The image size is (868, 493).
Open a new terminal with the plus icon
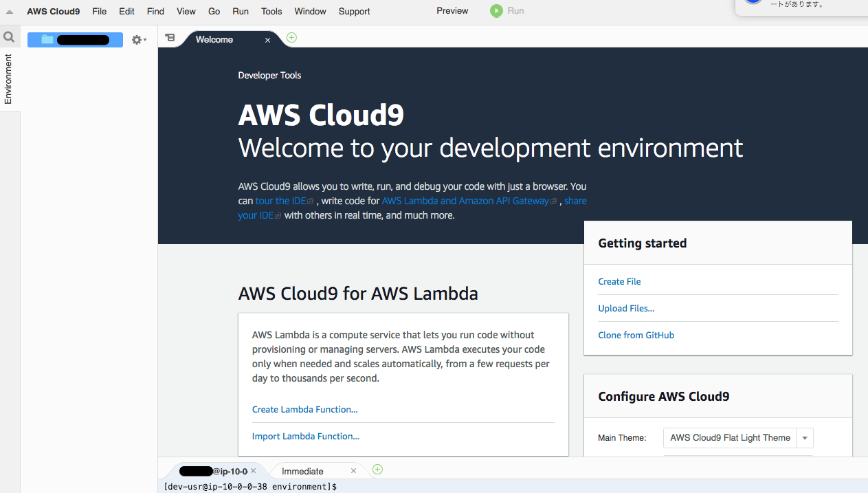pyautogui.click(x=377, y=469)
